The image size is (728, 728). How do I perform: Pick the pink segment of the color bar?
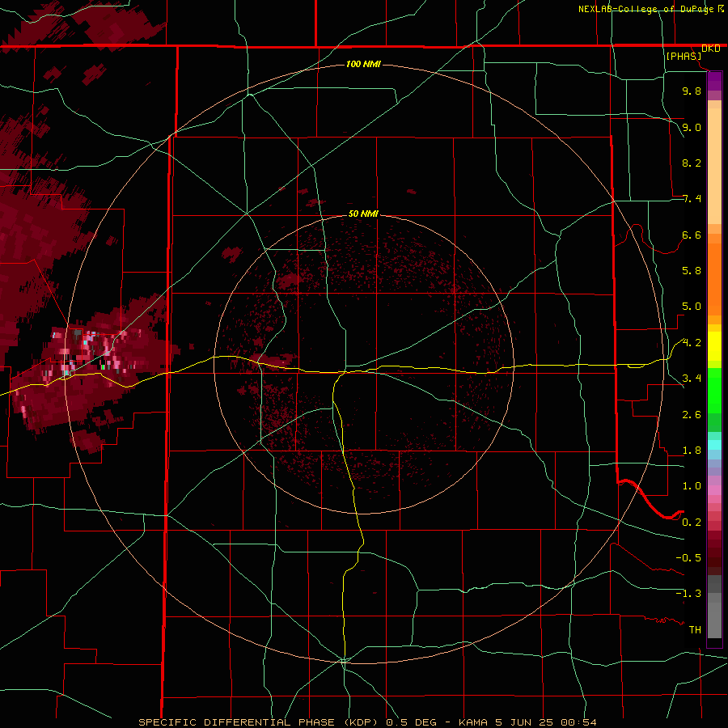coord(714,490)
